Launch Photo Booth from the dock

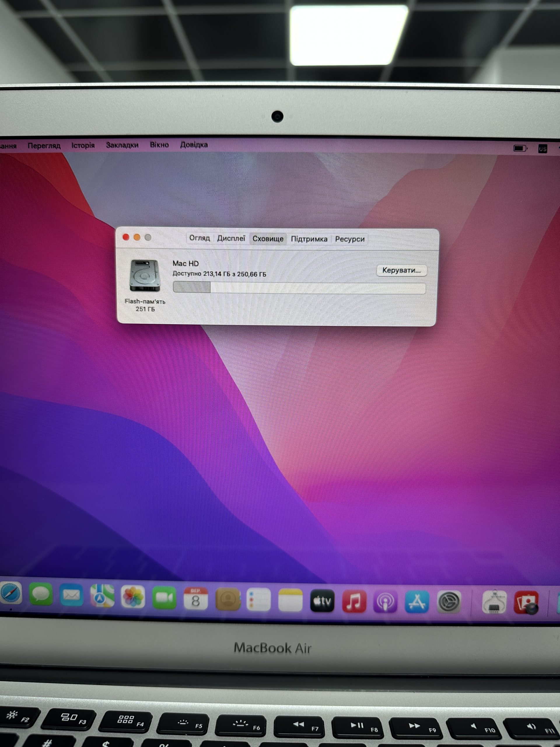pos(526,603)
